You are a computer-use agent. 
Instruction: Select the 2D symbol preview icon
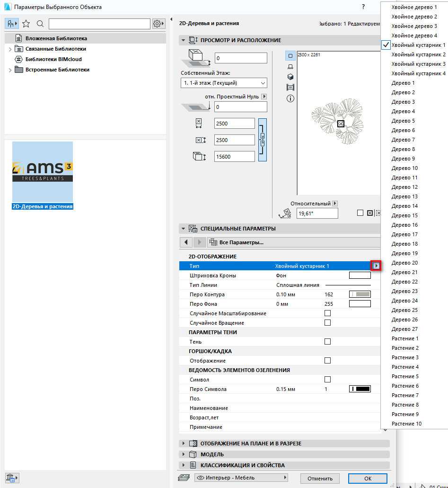[x=290, y=56]
